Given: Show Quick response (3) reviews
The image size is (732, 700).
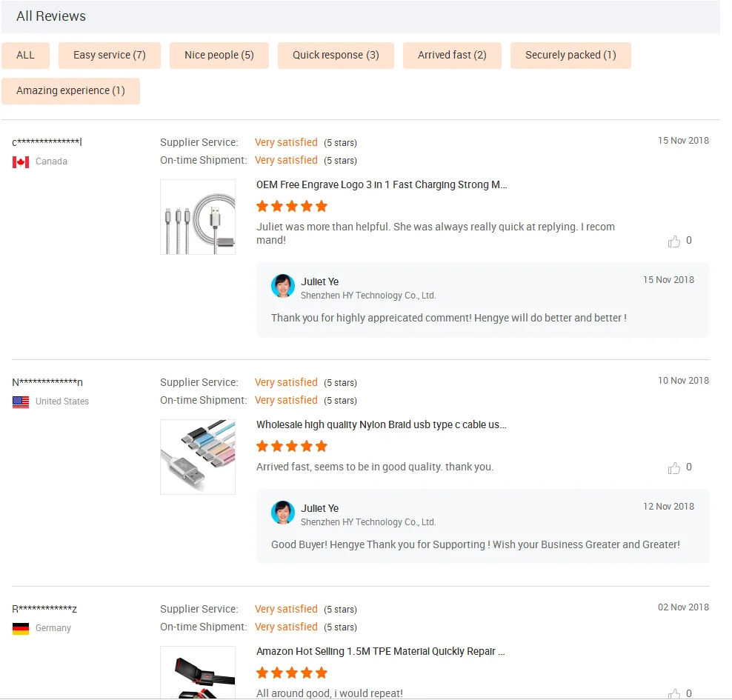Looking at the screenshot, I should pyautogui.click(x=336, y=55).
